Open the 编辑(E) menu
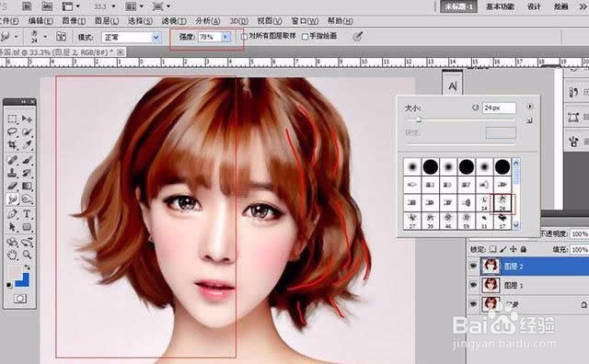 pyautogui.click(x=40, y=21)
